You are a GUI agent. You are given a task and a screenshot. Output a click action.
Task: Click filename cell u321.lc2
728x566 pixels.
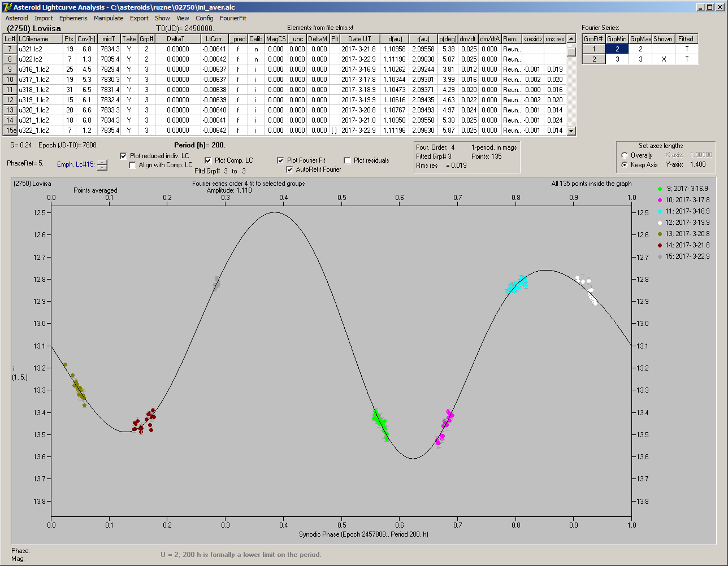(40, 49)
